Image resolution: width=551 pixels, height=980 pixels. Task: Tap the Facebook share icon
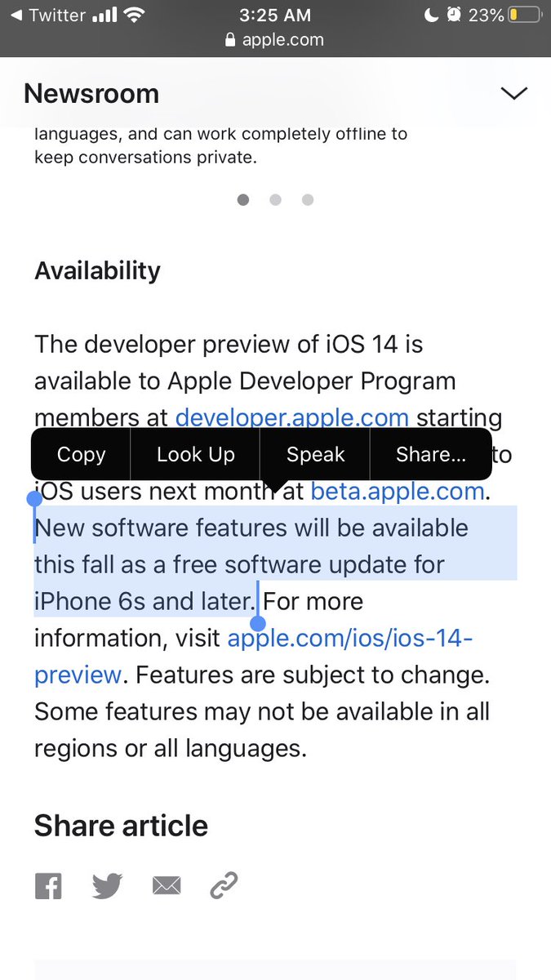click(x=48, y=885)
